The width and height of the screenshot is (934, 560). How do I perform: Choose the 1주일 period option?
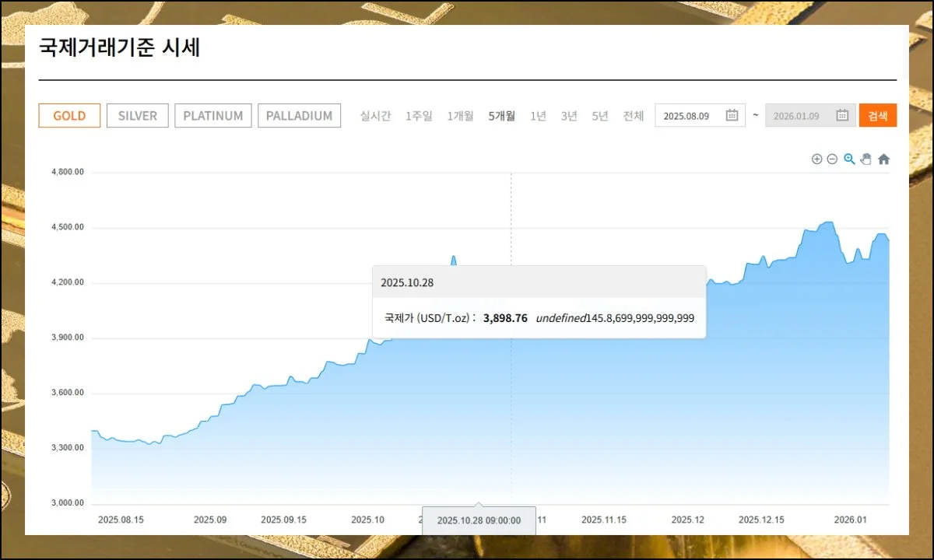pyautogui.click(x=419, y=116)
